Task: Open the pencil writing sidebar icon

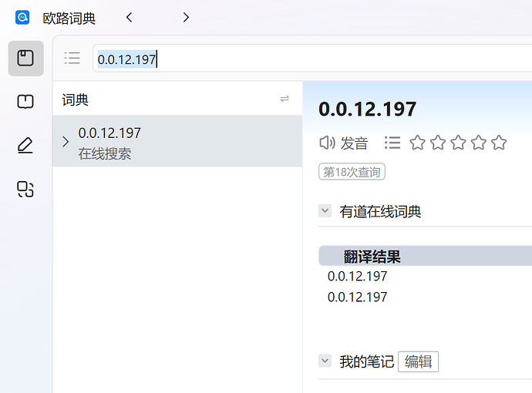Action: click(x=25, y=145)
